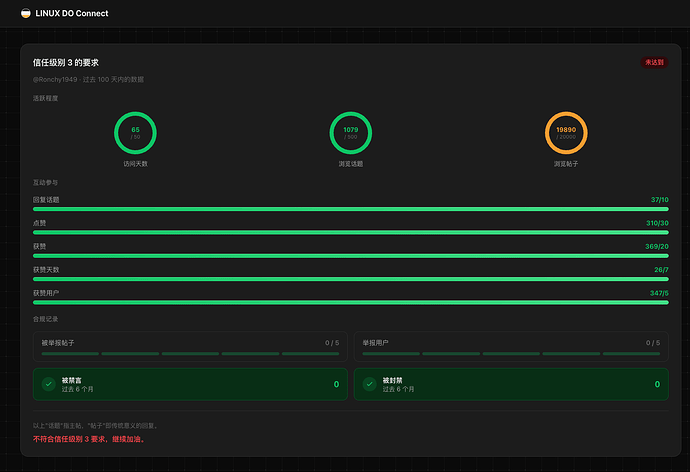Click the 获赞 progress bar
This screenshot has height=472, width=690.
(351, 256)
